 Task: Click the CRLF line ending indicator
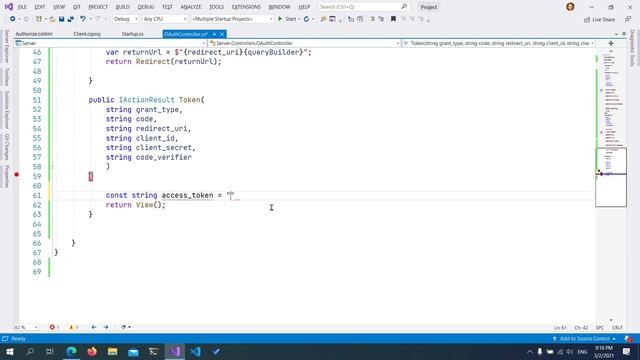tap(617, 327)
